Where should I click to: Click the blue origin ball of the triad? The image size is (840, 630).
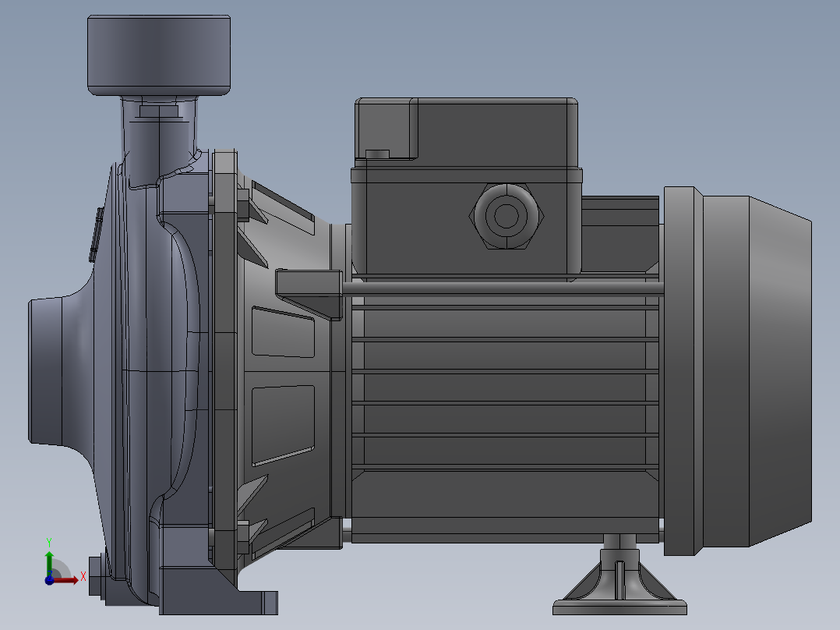tap(49, 580)
